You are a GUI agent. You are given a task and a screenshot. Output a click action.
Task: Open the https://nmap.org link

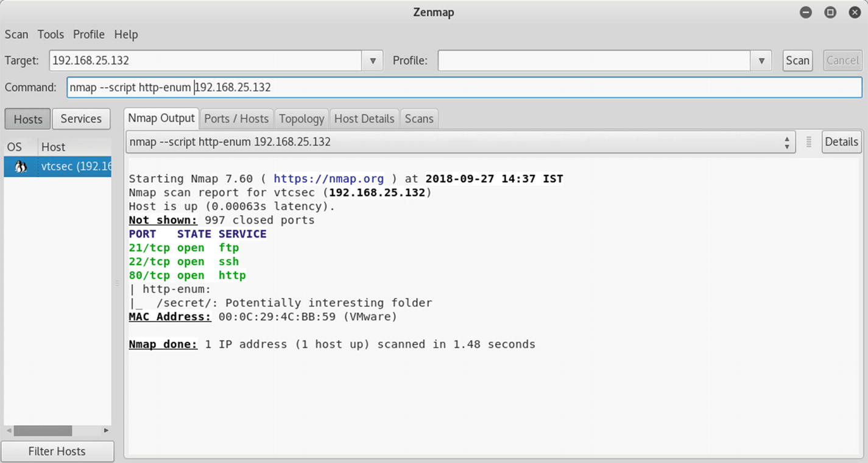pyautogui.click(x=329, y=178)
